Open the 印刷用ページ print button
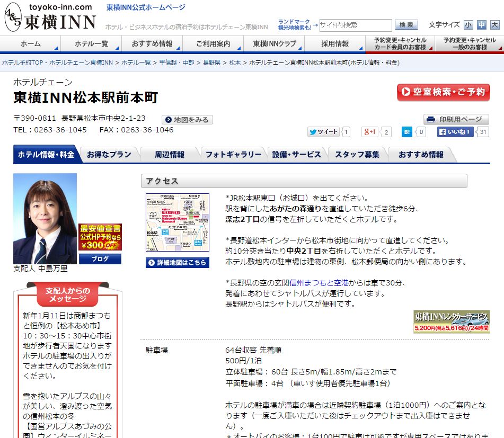 click(x=456, y=120)
